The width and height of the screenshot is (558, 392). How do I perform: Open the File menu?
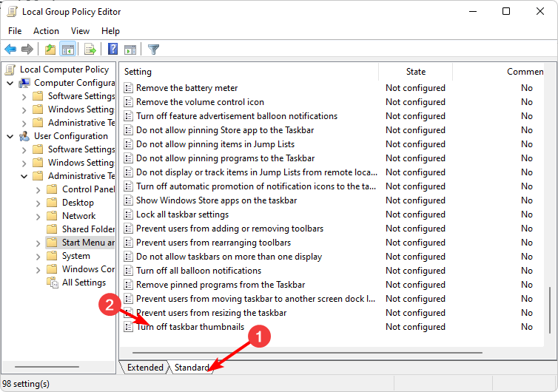15,31
